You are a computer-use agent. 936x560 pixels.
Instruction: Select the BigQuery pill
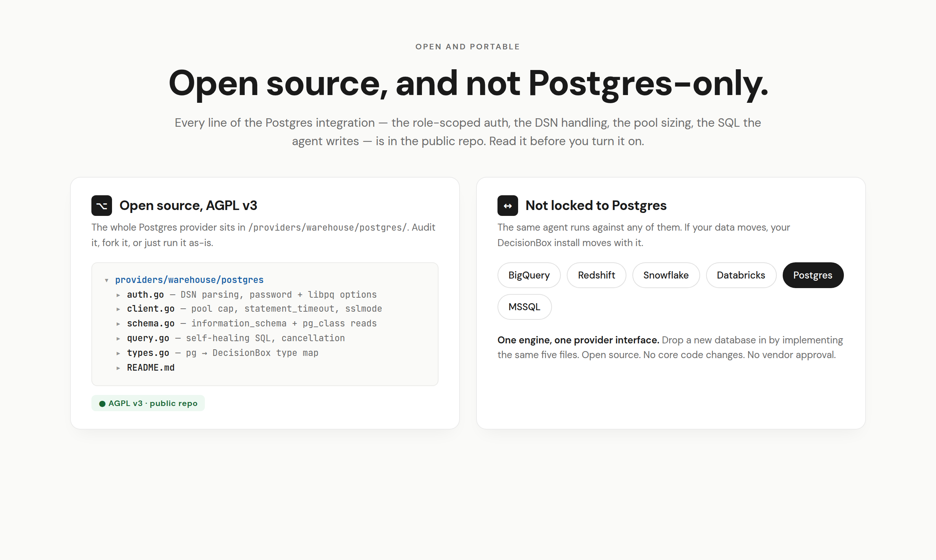(529, 275)
